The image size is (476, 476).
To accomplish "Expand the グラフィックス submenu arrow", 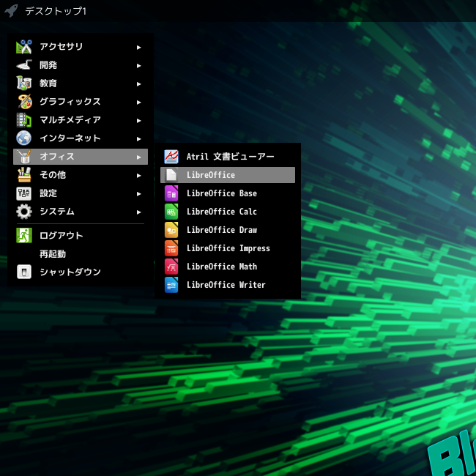I will point(139,103).
